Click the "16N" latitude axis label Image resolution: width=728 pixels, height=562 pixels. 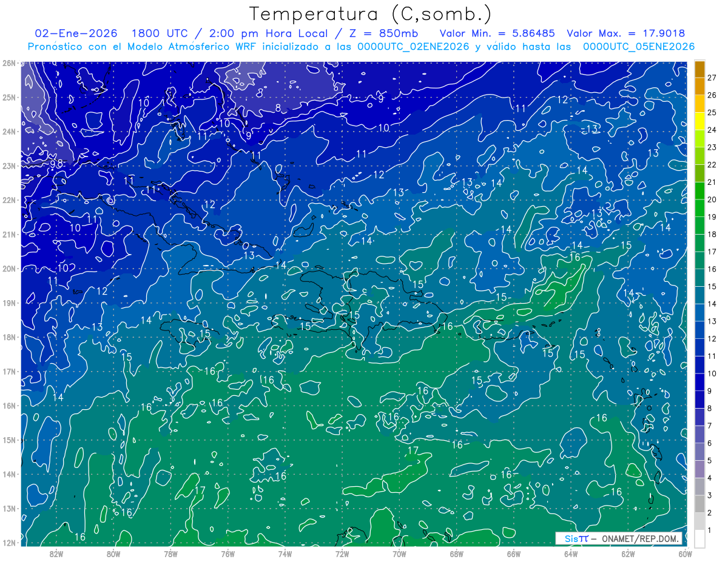[x=8, y=406]
